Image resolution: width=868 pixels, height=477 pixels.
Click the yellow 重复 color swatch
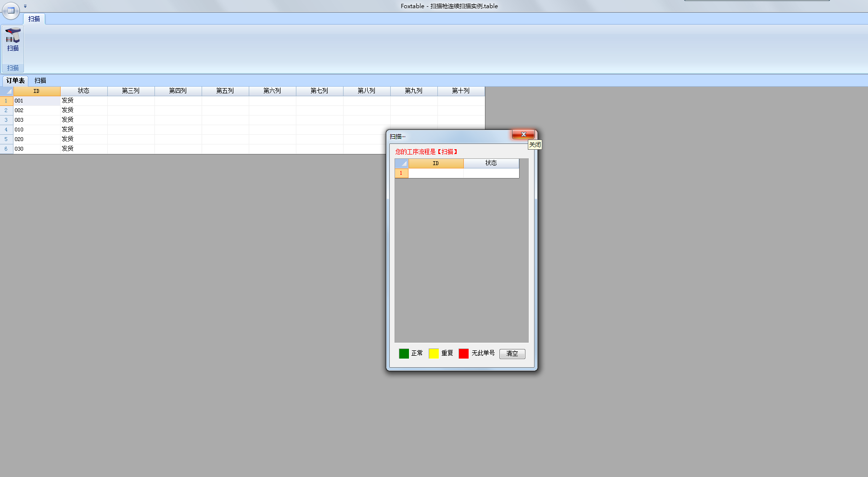point(434,354)
